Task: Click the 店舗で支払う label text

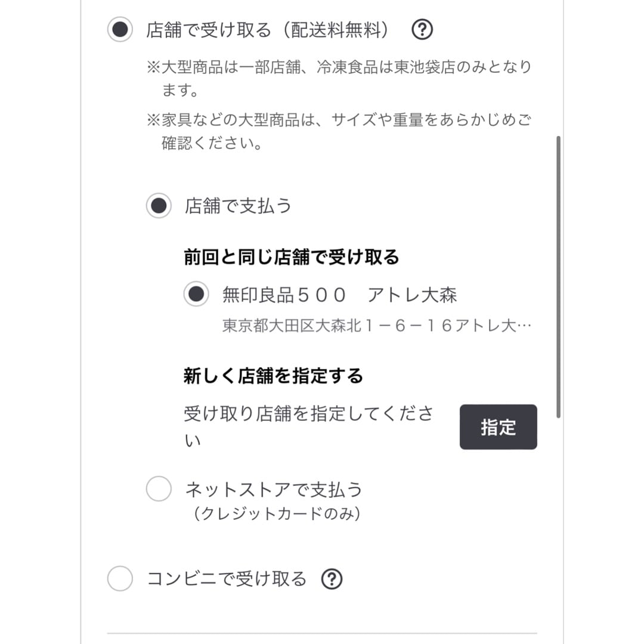Action: pos(239,206)
